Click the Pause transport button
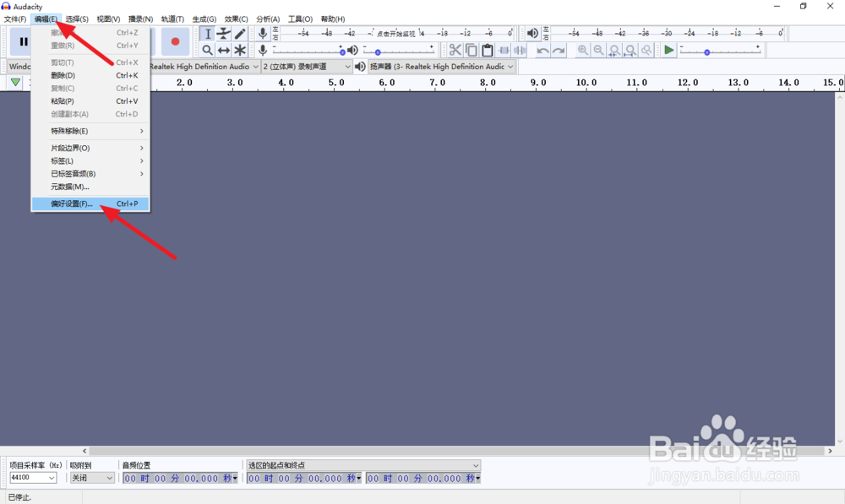This screenshot has height=504, width=845. [23, 41]
